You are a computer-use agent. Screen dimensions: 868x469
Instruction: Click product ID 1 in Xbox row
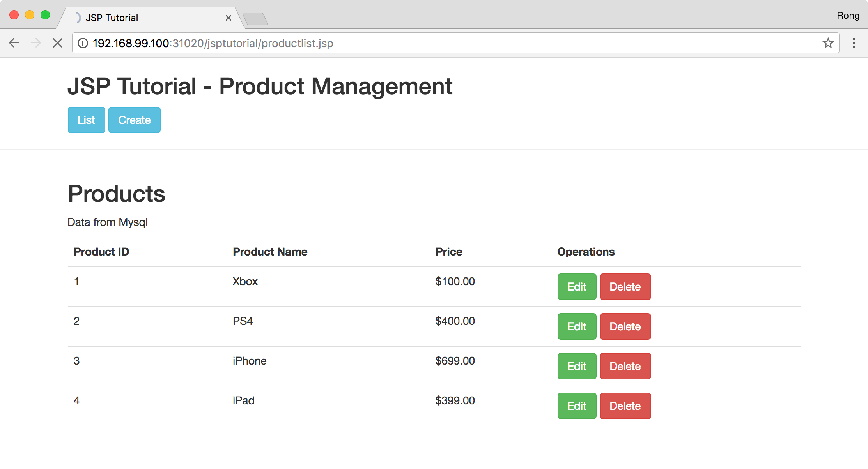tap(76, 281)
